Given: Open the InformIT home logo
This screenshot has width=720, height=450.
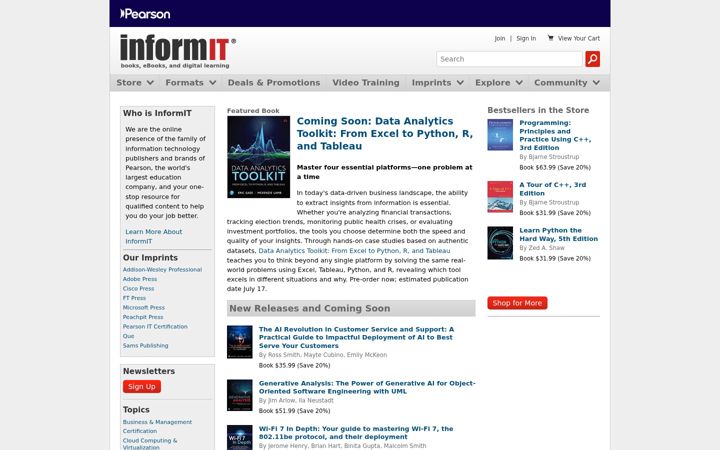Looking at the screenshot, I should point(178,51).
